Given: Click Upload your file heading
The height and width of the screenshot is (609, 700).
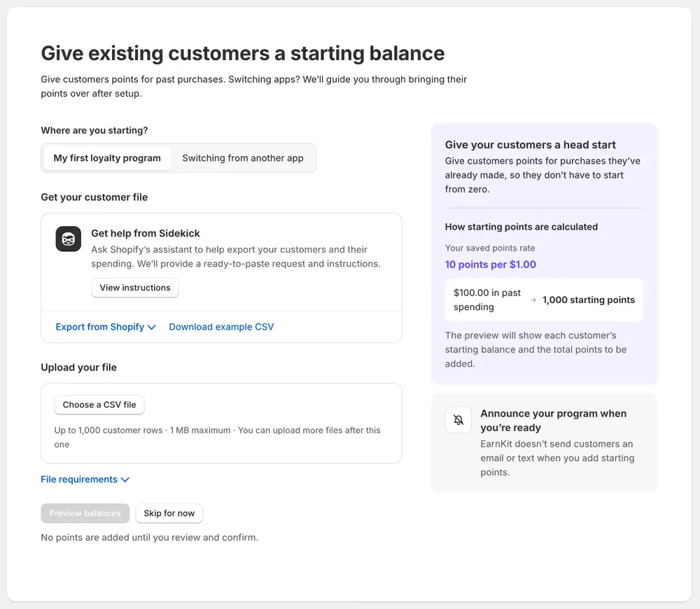Looking at the screenshot, I should coord(78,367).
